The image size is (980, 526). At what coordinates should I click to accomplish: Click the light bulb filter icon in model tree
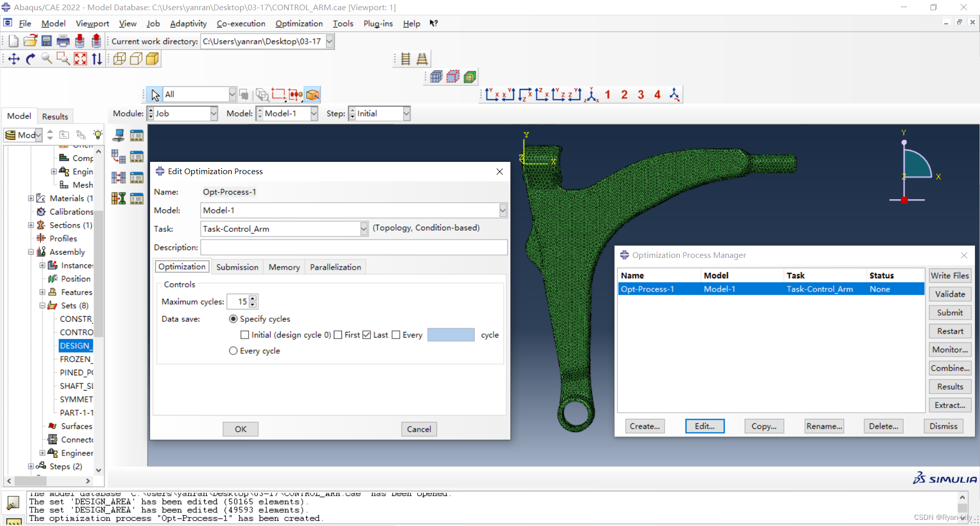point(97,135)
